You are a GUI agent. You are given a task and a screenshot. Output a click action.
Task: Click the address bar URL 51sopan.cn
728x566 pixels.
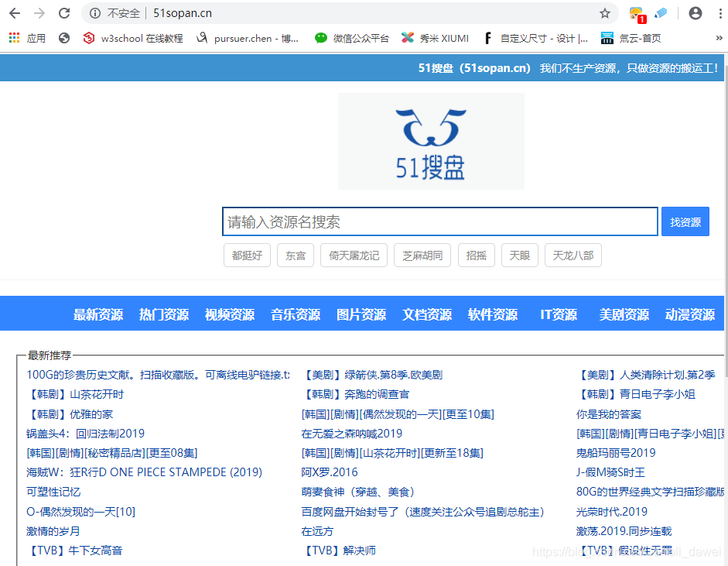(183, 13)
